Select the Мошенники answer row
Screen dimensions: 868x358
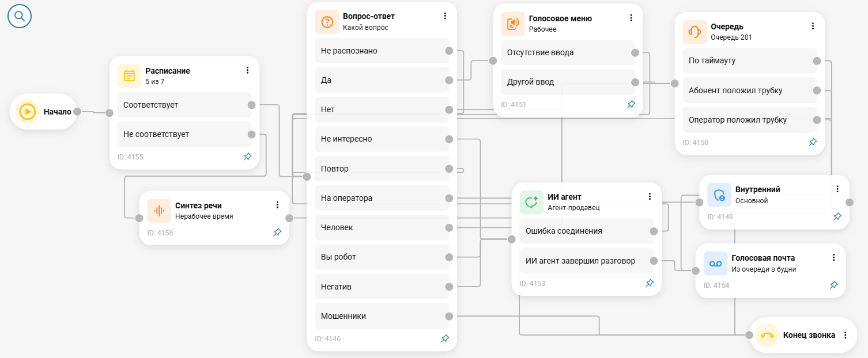pos(382,316)
